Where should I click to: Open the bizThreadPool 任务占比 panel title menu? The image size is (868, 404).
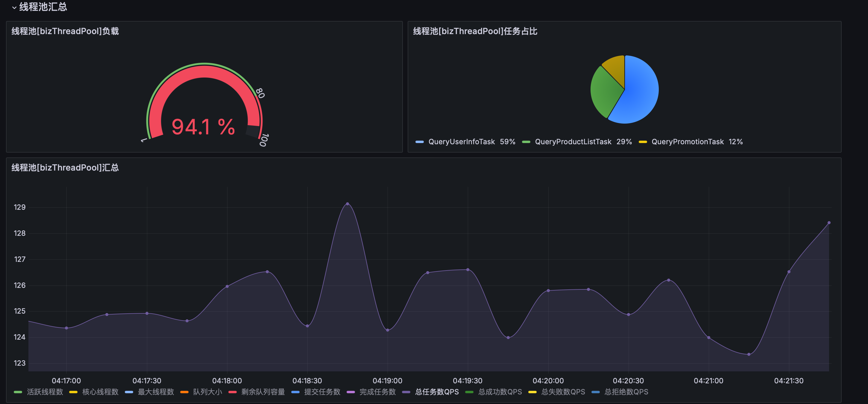coord(475,31)
